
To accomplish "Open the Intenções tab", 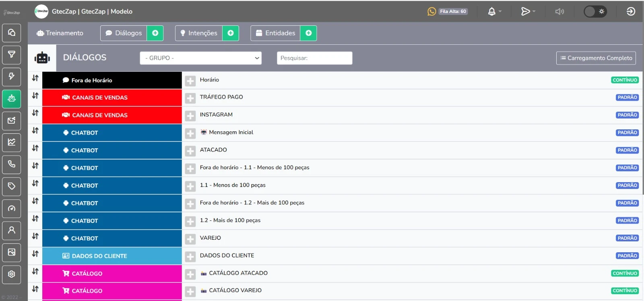I will tap(199, 33).
